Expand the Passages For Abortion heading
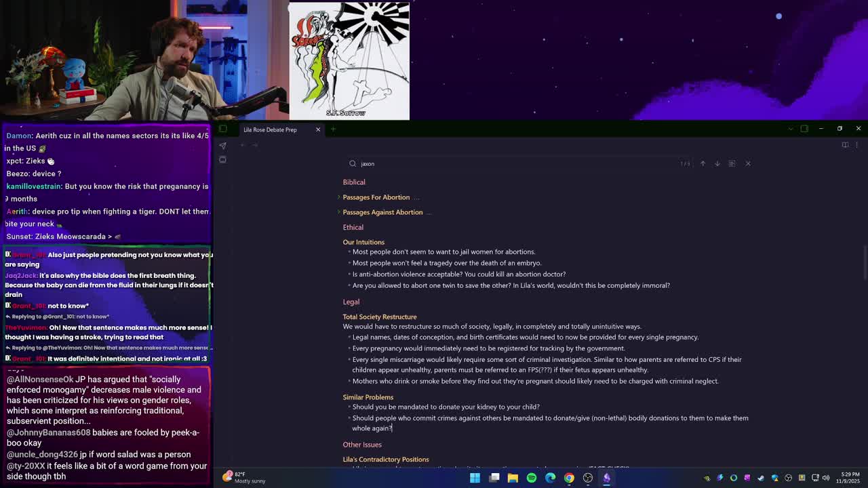868x488 pixels. 339,197
